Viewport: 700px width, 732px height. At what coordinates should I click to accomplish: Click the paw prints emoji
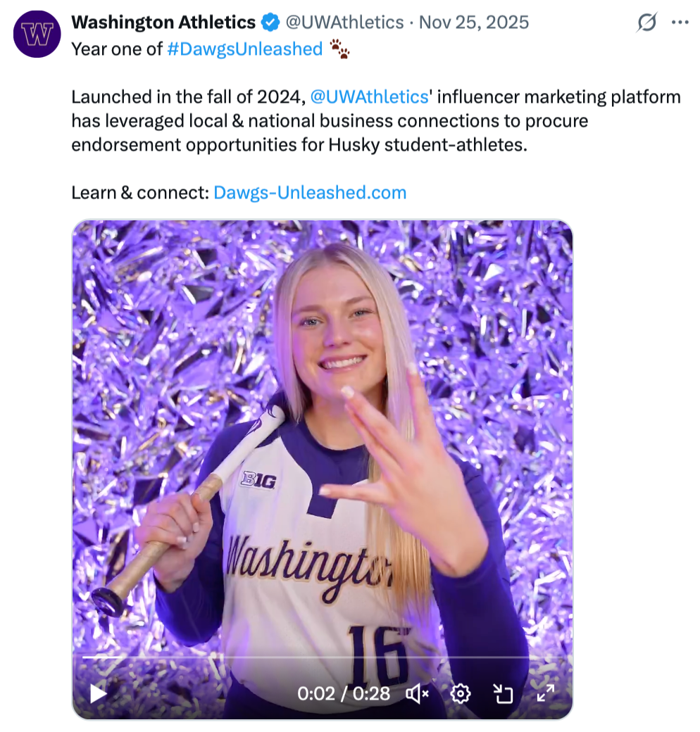339,49
